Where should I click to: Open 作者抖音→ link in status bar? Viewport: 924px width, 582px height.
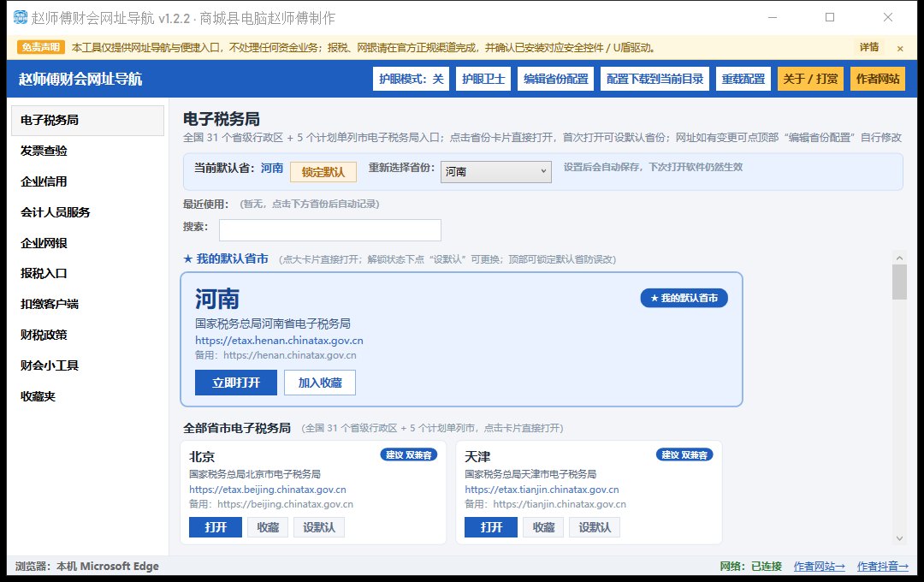coord(883,566)
